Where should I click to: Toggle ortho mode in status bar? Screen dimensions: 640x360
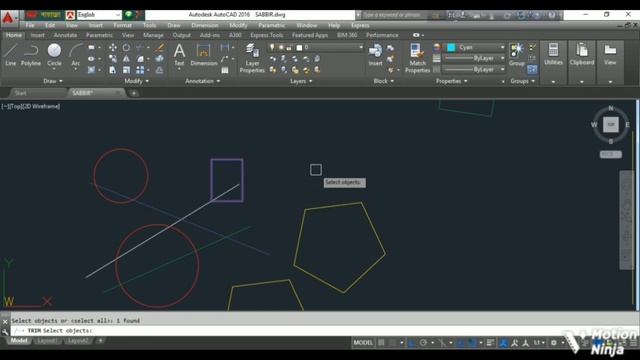(x=412, y=343)
